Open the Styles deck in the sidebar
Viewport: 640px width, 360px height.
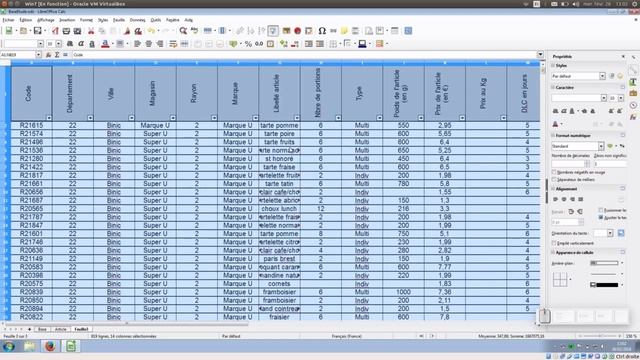click(x=633, y=82)
